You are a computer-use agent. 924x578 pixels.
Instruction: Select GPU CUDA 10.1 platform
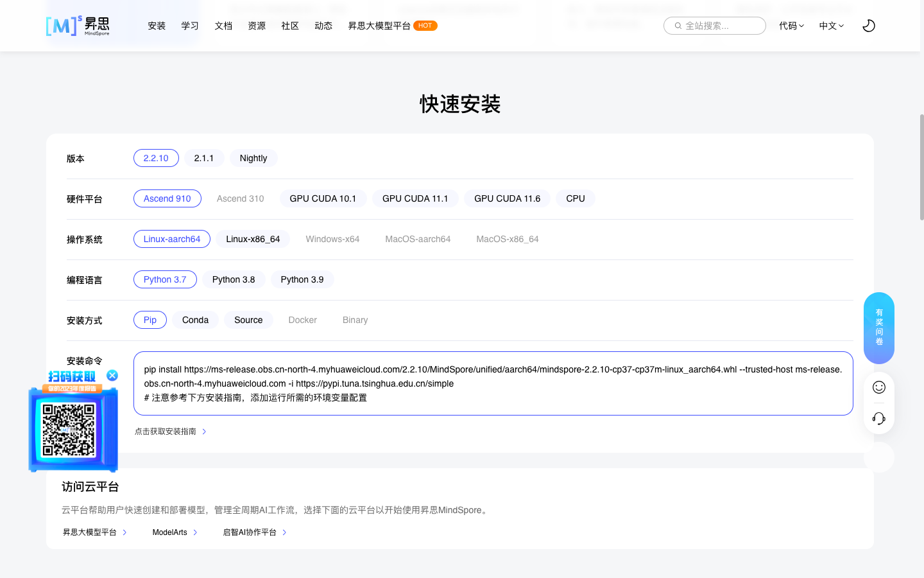(x=323, y=198)
